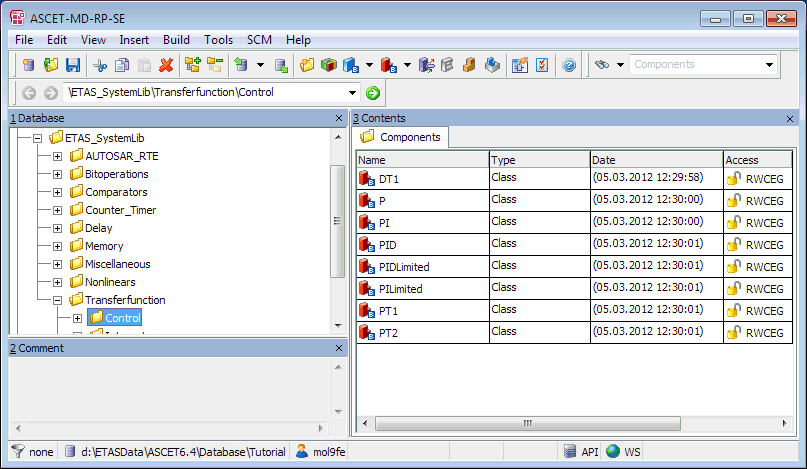Click the Copy icon in toolbar

[x=122, y=65]
